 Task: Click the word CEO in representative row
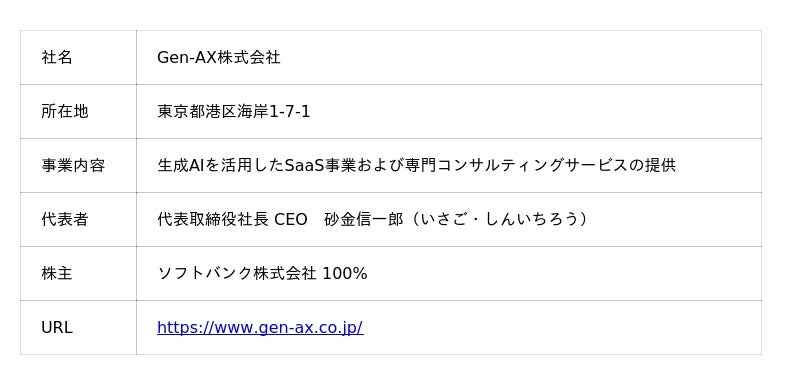pos(291,220)
